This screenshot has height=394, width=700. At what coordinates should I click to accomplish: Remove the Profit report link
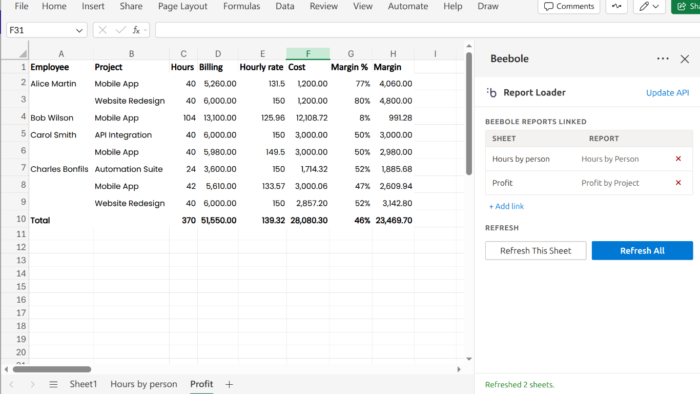click(x=678, y=183)
